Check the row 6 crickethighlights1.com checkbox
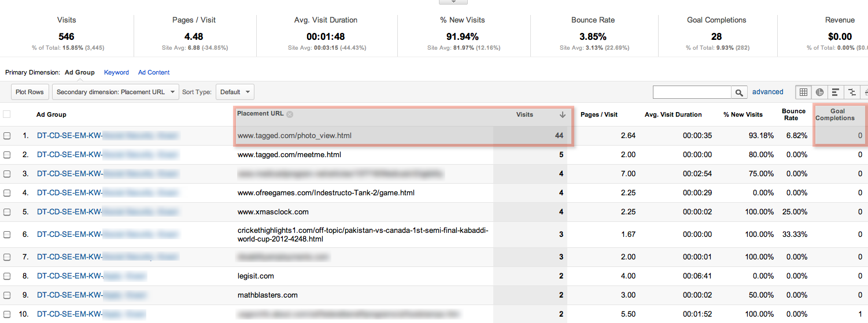This screenshot has height=323, width=868. 7,235
